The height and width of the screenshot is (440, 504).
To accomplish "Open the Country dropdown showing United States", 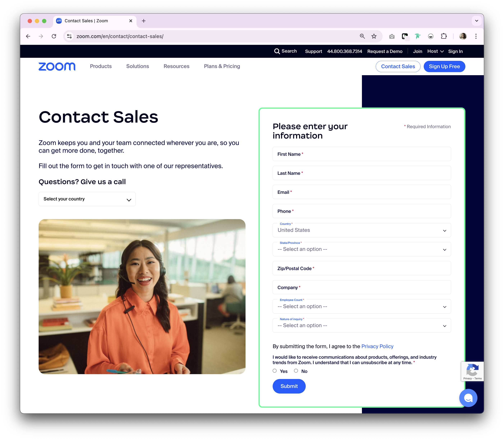I will 361,230.
